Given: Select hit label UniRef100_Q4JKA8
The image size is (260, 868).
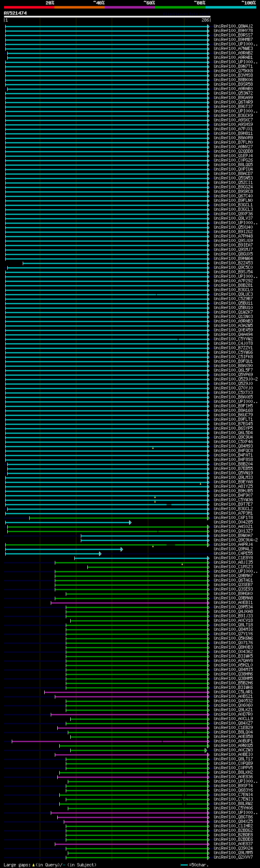Looking at the screenshot, I should [233, 611].
